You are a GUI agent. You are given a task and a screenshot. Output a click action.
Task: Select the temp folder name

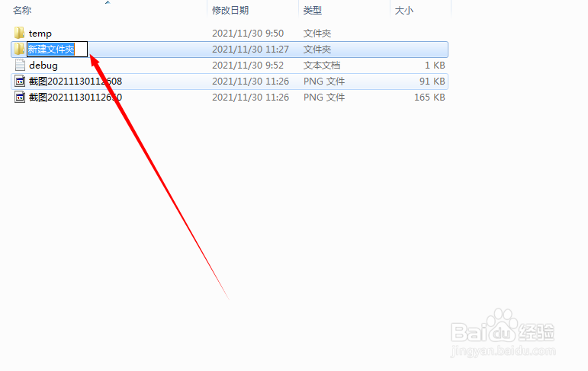pos(40,34)
